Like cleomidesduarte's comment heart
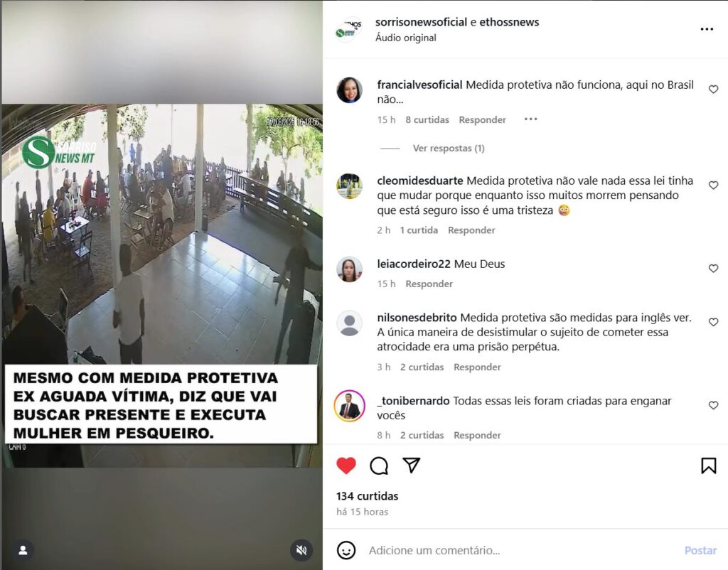Screen dimensions: 728x570 pyautogui.click(x=714, y=185)
